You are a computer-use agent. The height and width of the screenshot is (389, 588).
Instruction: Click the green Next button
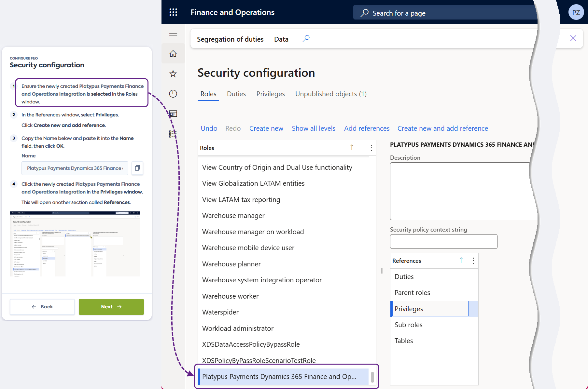pyautogui.click(x=111, y=307)
